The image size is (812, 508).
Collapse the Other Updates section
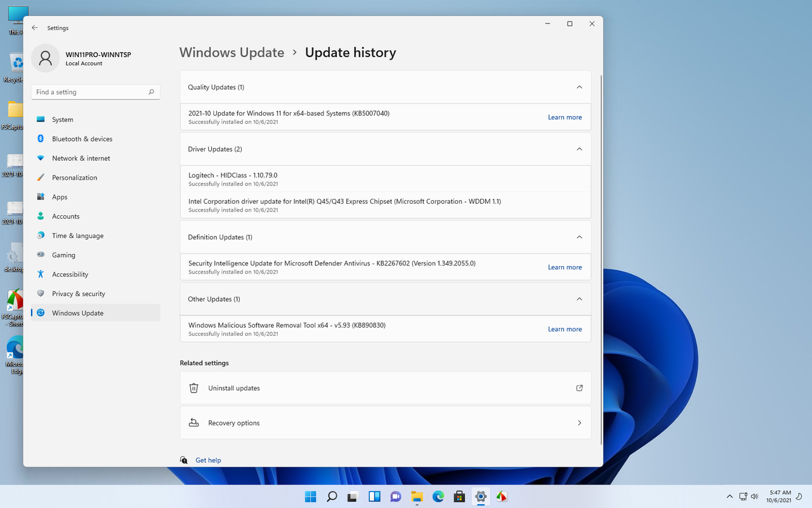(579, 299)
